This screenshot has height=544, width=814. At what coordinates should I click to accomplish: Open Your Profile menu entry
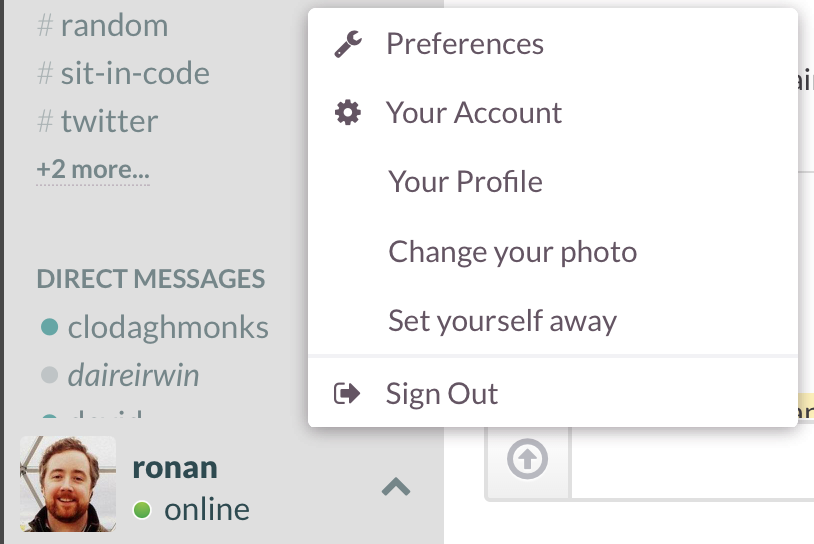tap(465, 182)
